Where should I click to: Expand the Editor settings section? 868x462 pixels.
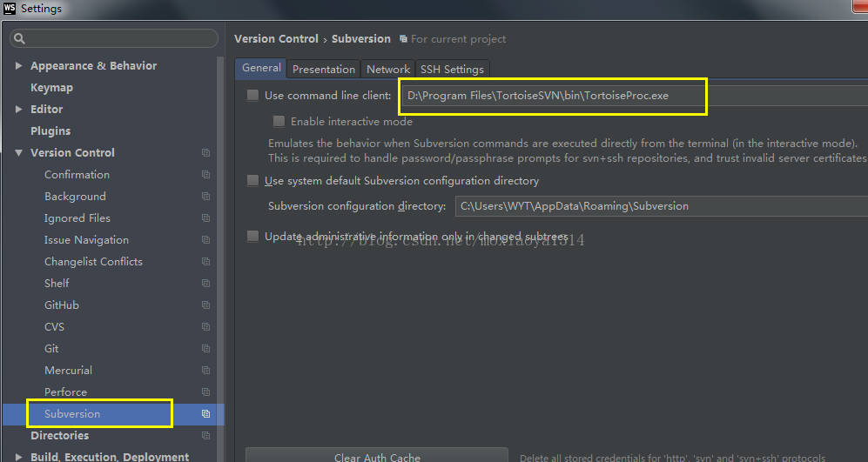tap(19, 110)
